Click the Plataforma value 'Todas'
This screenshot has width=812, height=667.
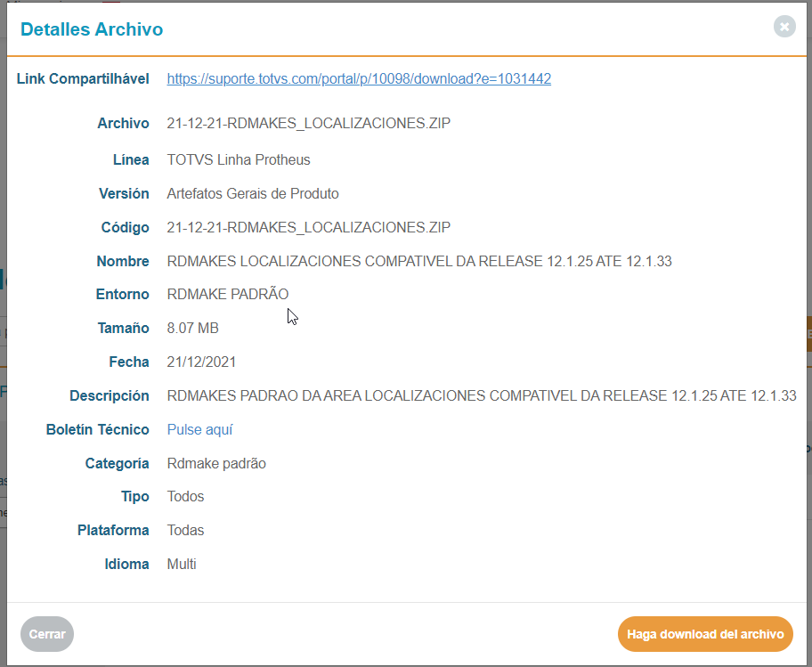tap(185, 530)
